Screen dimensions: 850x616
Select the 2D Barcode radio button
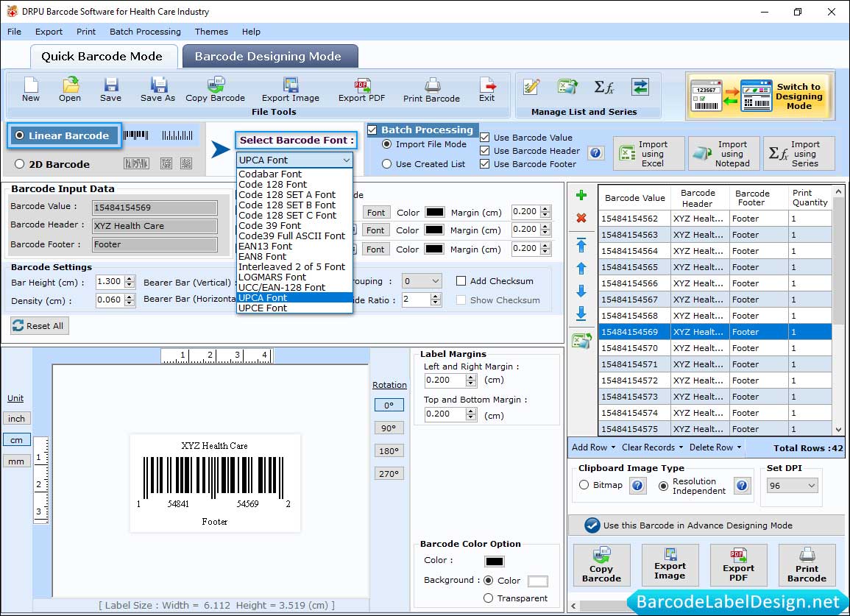pos(20,164)
